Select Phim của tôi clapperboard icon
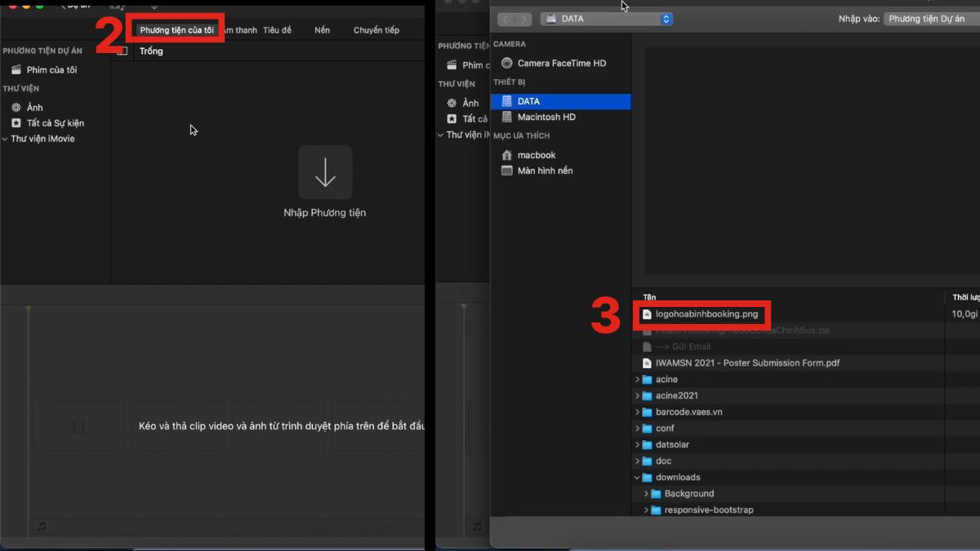The width and height of the screenshot is (980, 551). pyautogui.click(x=16, y=70)
